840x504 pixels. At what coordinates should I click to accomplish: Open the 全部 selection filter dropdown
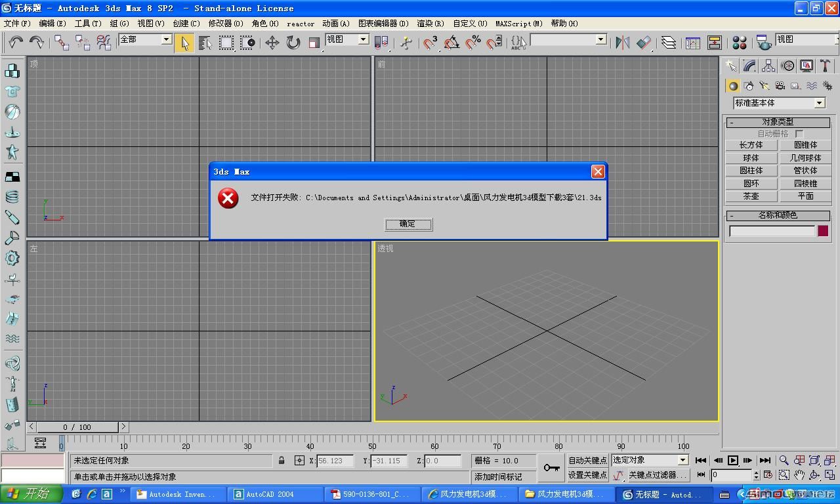[145, 39]
